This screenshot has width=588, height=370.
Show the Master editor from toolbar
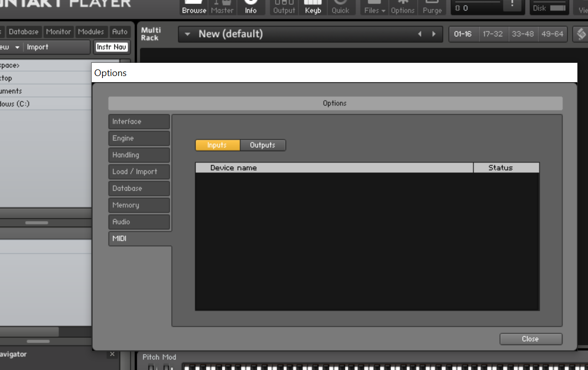tap(222, 7)
